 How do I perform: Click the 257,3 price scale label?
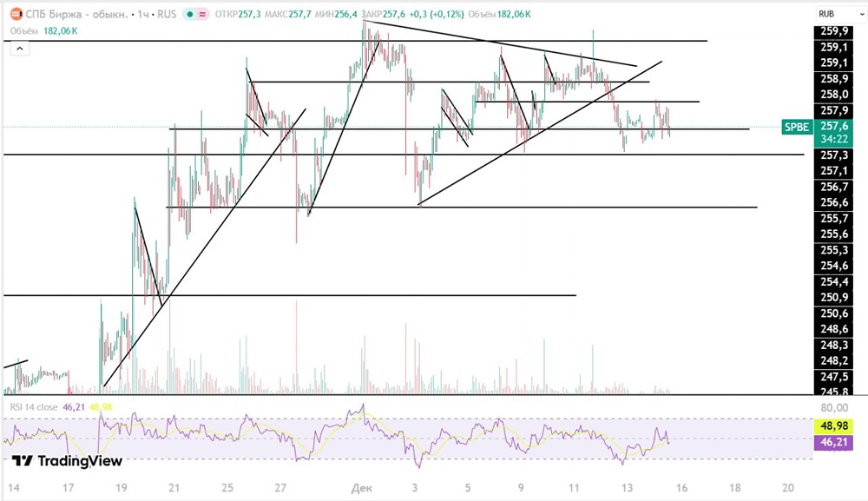tap(834, 155)
